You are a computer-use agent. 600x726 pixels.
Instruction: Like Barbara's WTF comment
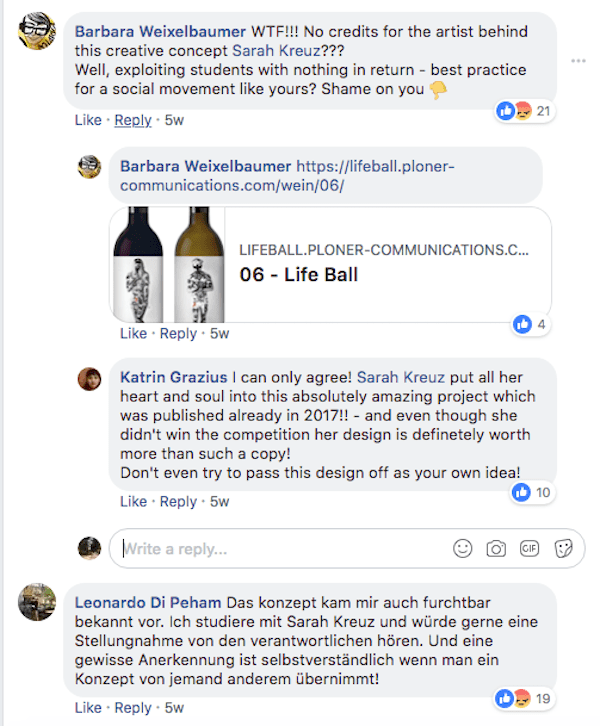pos(88,120)
